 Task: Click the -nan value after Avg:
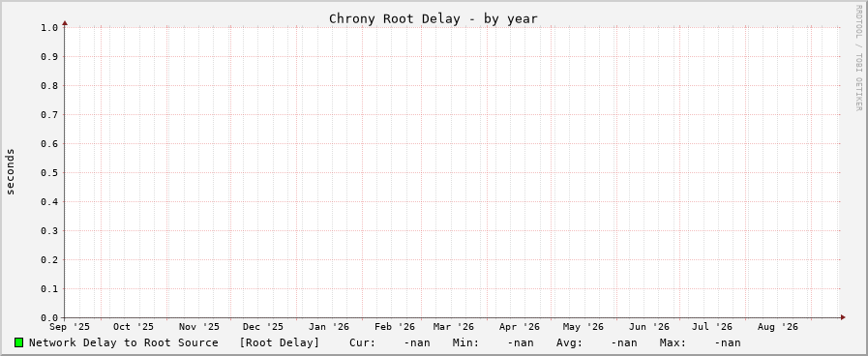click(x=624, y=342)
